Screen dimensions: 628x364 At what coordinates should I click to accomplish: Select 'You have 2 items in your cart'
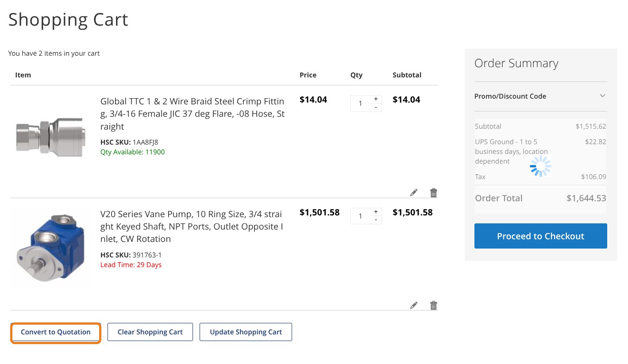pos(54,54)
